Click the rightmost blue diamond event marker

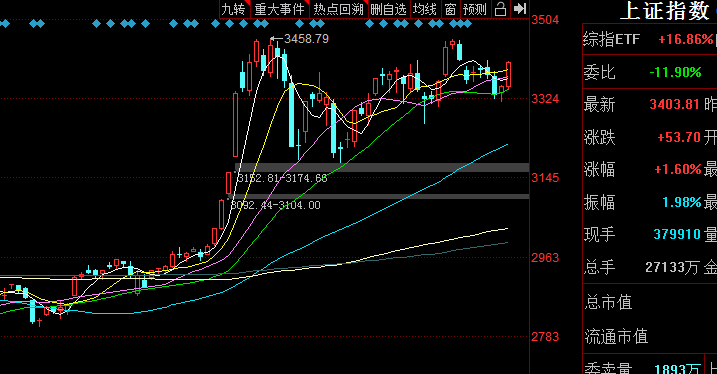coord(467,24)
